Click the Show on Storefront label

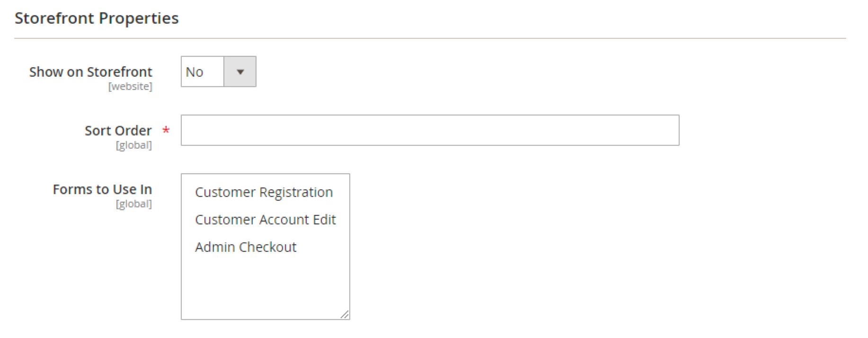click(90, 72)
